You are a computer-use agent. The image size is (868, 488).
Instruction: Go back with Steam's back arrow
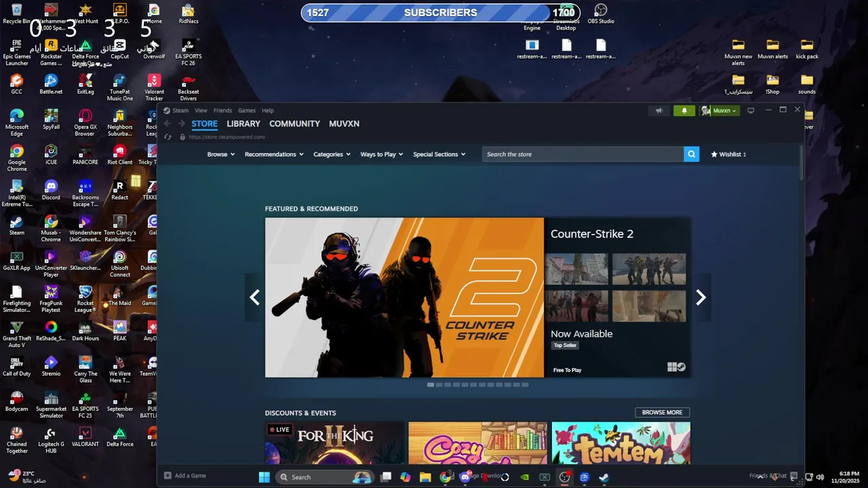(167, 123)
